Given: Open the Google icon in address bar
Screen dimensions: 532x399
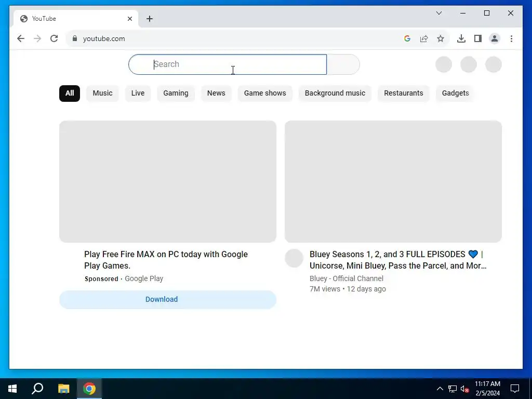Looking at the screenshot, I should [407, 38].
